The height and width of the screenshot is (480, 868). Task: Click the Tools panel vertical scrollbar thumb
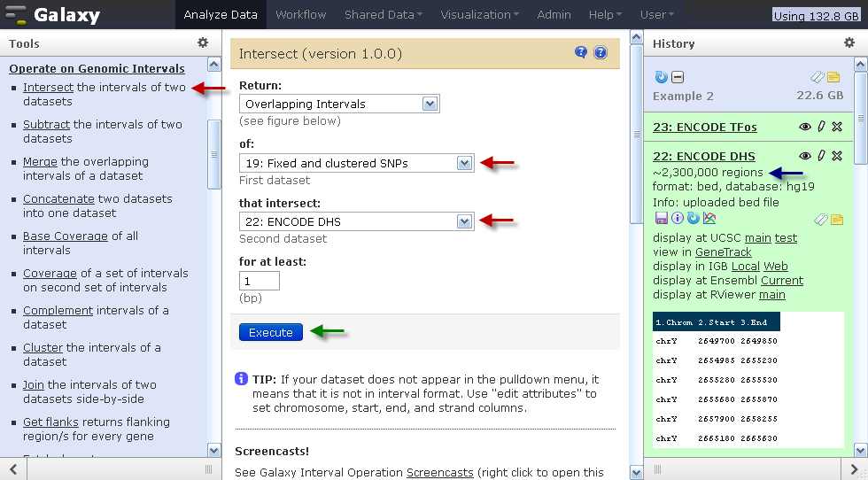coord(214,154)
